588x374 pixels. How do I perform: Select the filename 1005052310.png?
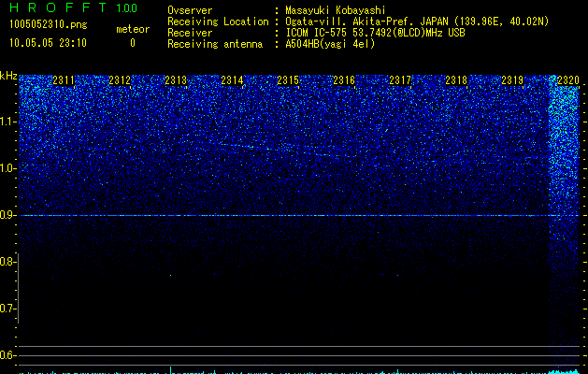pyautogui.click(x=49, y=24)
